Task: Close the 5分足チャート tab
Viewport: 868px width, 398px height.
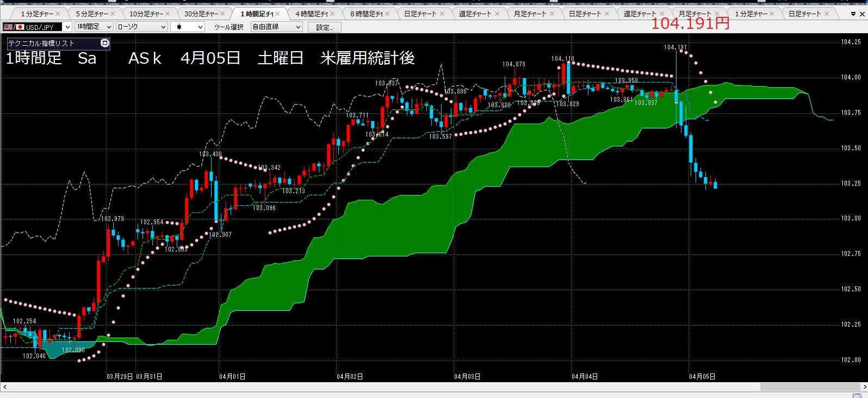Action: pos(113,14)
